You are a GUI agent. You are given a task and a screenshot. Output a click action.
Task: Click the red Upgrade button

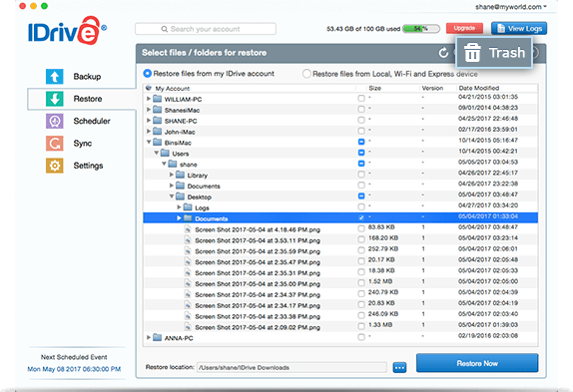(464, 28)
